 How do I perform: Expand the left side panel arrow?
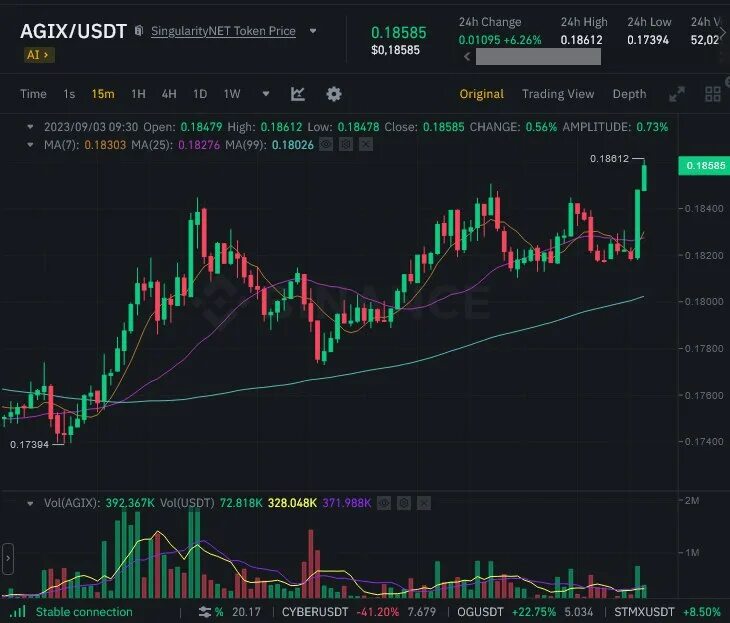tap(8, 558)
